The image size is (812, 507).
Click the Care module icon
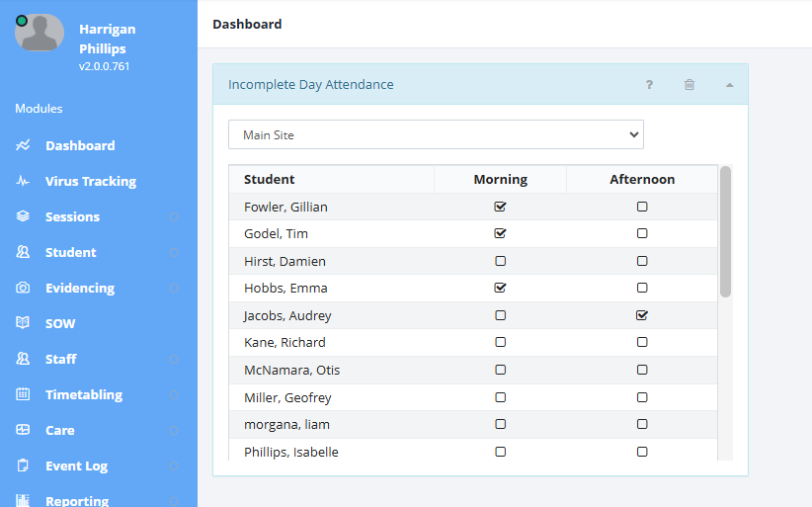tap(23, 430)
